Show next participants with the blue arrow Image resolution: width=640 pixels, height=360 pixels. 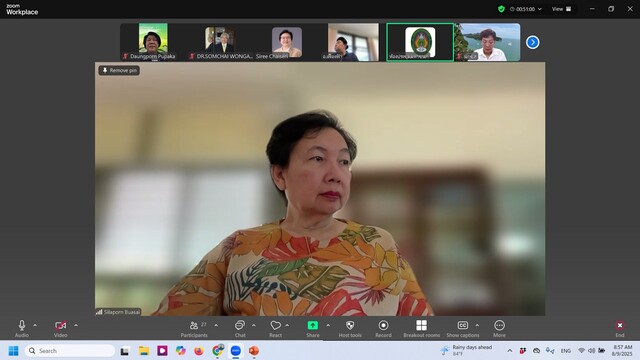(x=532, y=42)
